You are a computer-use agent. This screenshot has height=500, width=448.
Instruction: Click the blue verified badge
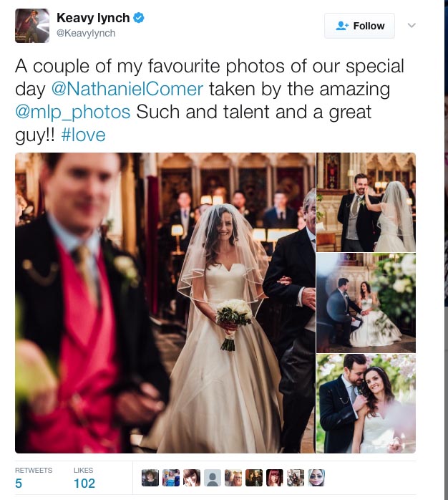click(139, 18)
